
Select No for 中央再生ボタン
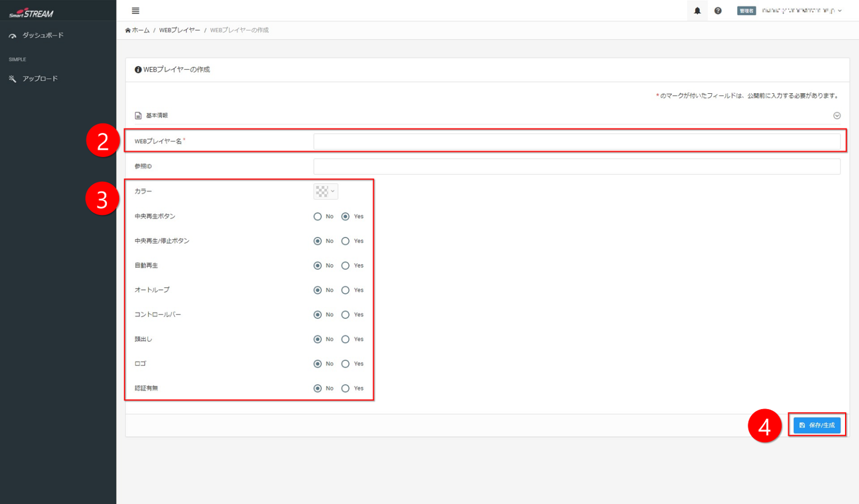click(x=318, y=217)
